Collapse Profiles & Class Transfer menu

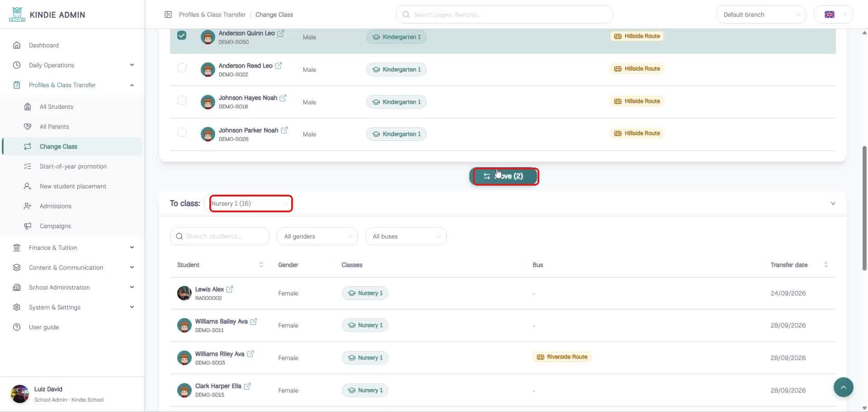click(132, 85)
